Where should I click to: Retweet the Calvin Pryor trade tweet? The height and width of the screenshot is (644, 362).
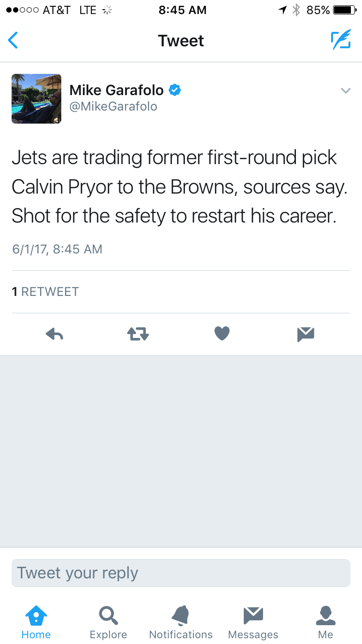pos(138,334)
